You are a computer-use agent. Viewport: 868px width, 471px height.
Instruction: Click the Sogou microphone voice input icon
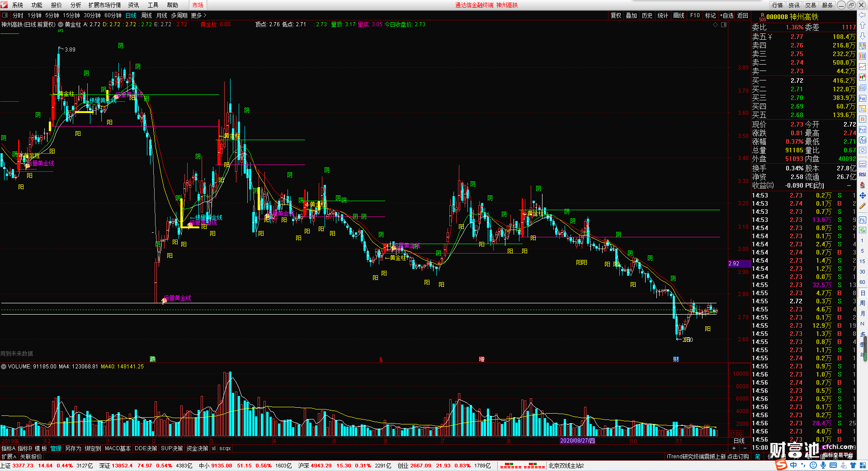tap(823, 465)
